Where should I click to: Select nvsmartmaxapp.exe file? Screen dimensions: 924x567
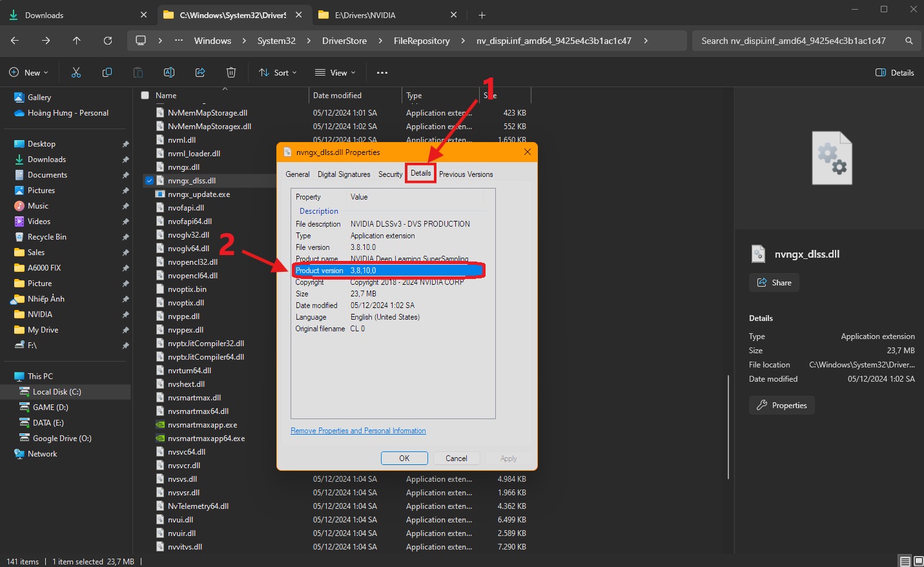(x=202, y=425)
